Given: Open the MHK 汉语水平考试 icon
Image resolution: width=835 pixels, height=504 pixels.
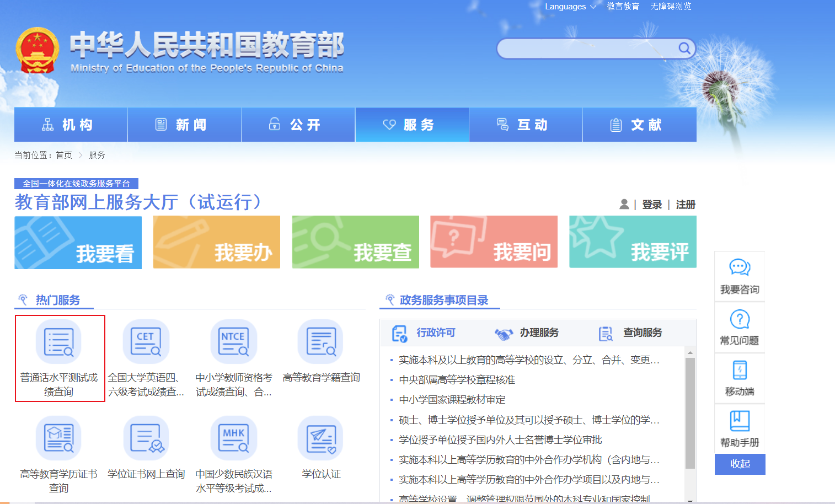Looking at the screenshot, I should tap(233, 438).
